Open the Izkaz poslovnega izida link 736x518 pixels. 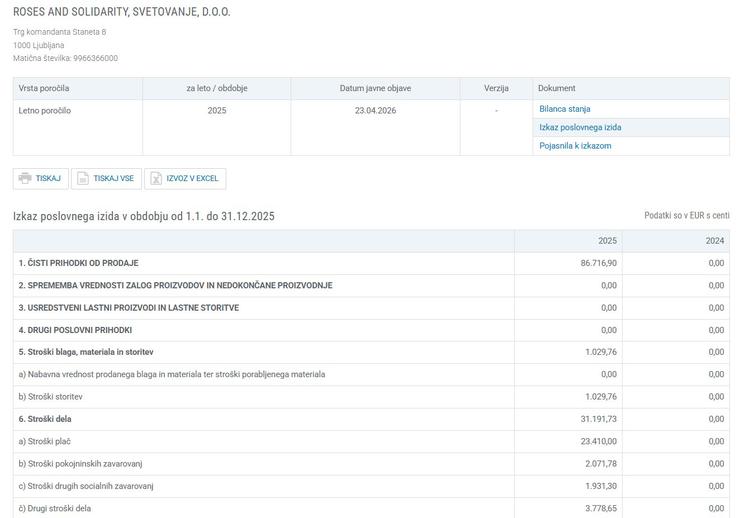[x=580, y=127]
